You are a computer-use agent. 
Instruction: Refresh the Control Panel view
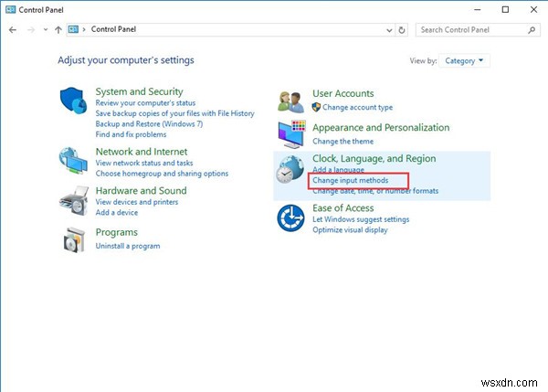[402, 30]
